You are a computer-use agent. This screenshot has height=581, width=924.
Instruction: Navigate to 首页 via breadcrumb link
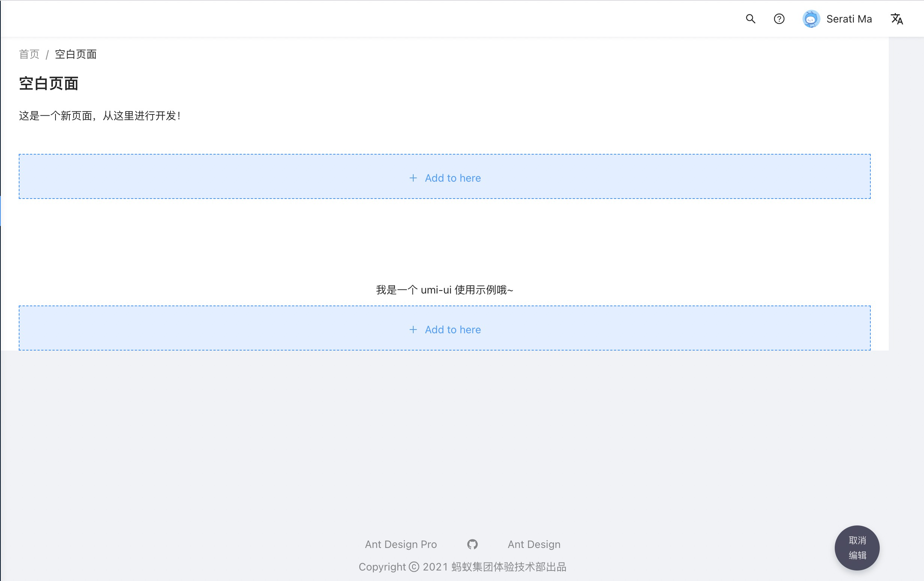pyautogui.click(x=29, y=54)
